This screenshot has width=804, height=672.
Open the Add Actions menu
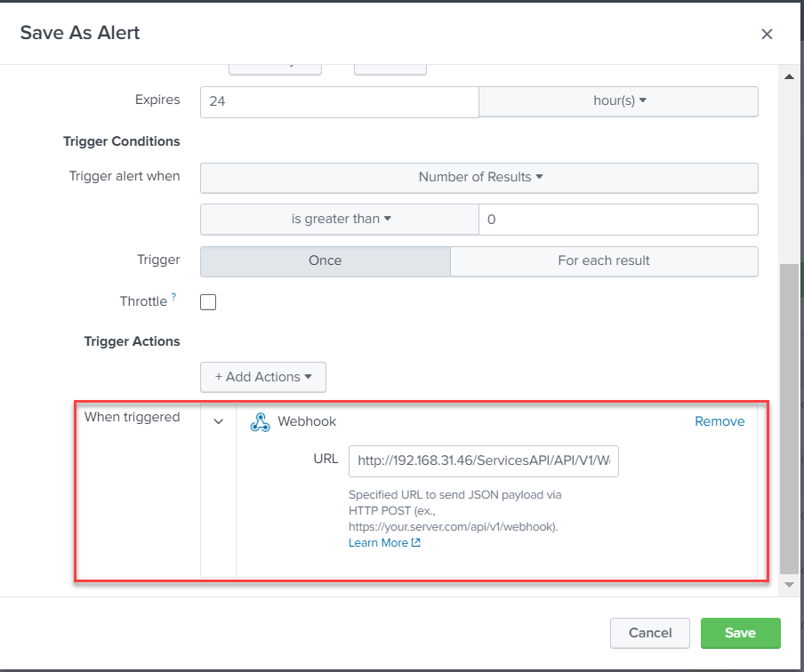pyautogui.click(x=263, y=377)
